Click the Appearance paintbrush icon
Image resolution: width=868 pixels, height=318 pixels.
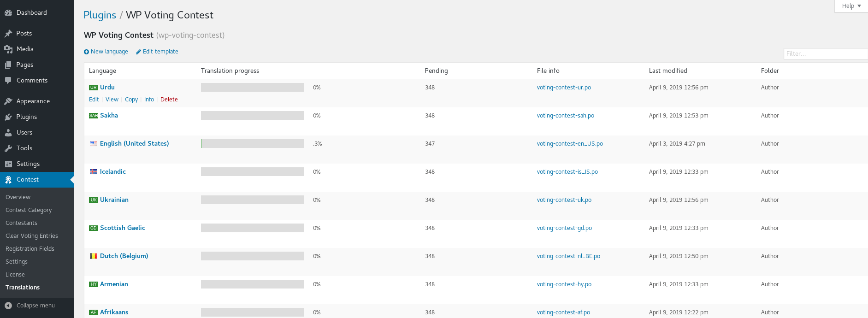coord(8,101)
